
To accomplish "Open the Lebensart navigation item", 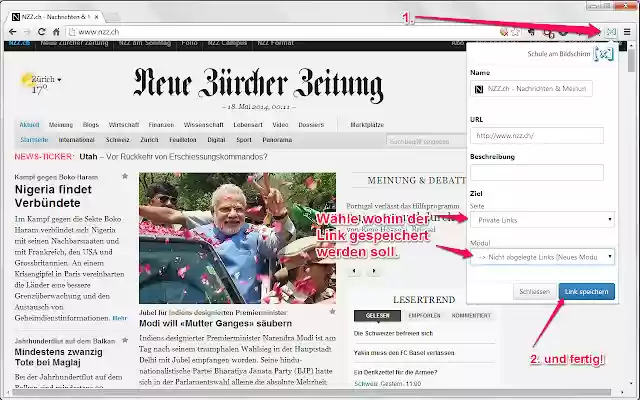I will point(248,124).
